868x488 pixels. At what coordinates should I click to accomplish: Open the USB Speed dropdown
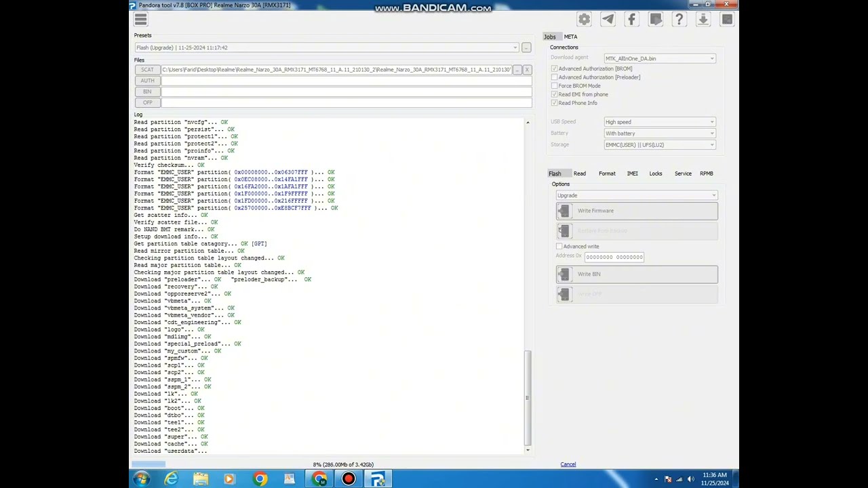pyautogui.click(x=660, y=122)
